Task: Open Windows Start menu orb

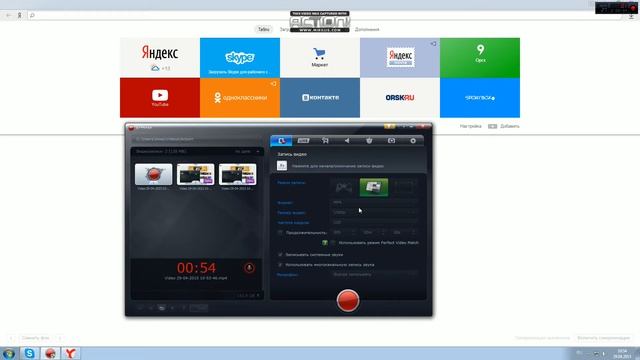Action: pyautogui.click(x=9, y=353)
